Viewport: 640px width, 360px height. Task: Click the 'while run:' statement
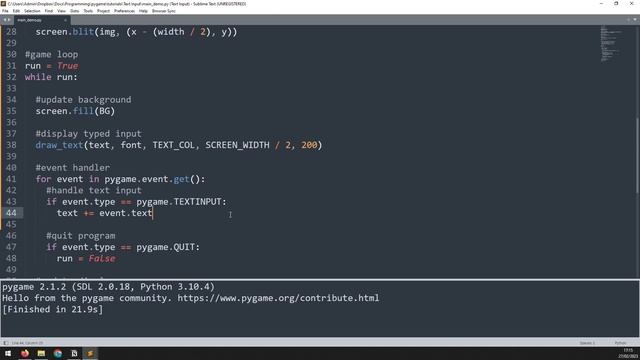coord(51,77)
